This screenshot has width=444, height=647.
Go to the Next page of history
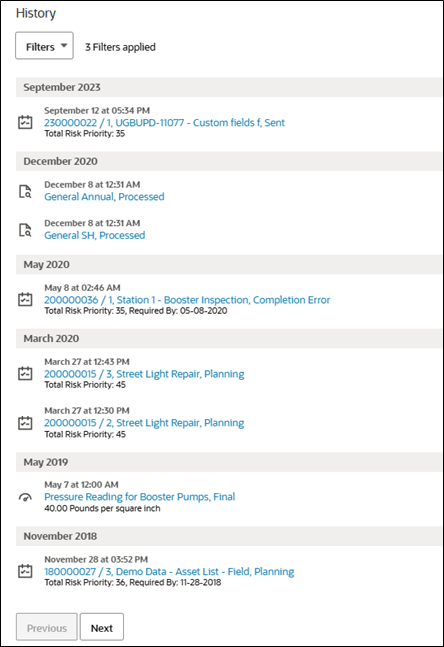102,628
